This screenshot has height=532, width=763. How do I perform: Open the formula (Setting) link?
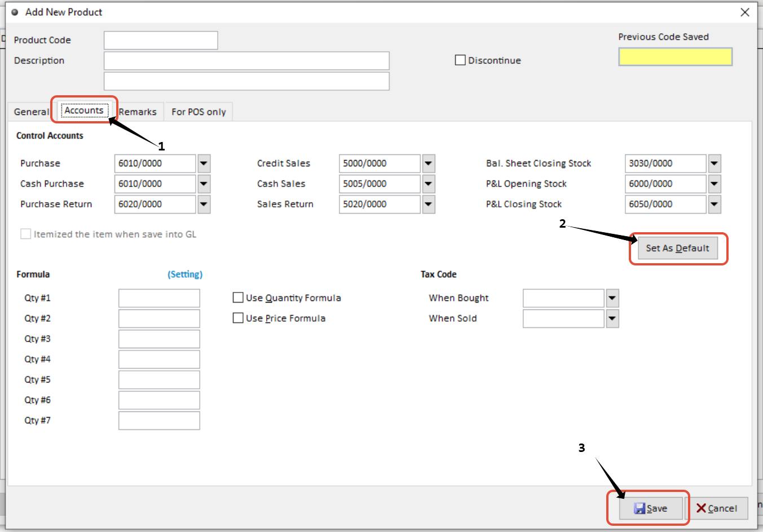pyautogui.click(x=185, y=274)
